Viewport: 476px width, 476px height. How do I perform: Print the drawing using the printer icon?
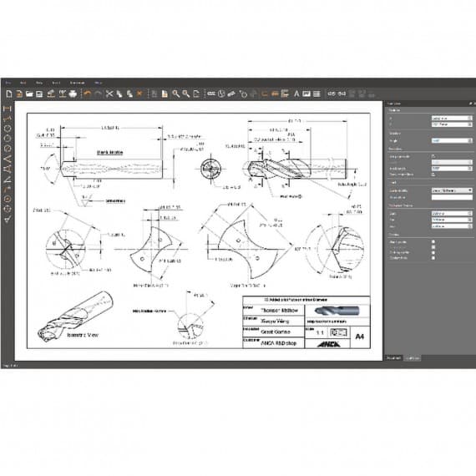coord(73,94)
